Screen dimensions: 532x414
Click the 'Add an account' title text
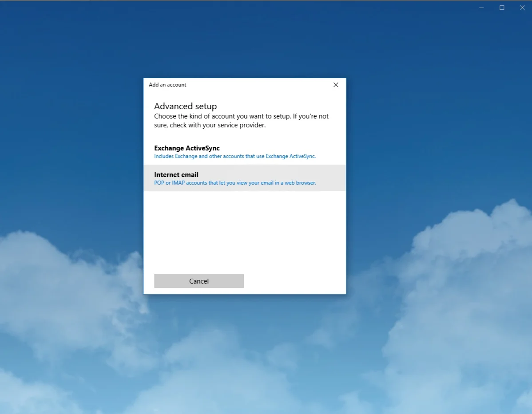pos(167,85)
